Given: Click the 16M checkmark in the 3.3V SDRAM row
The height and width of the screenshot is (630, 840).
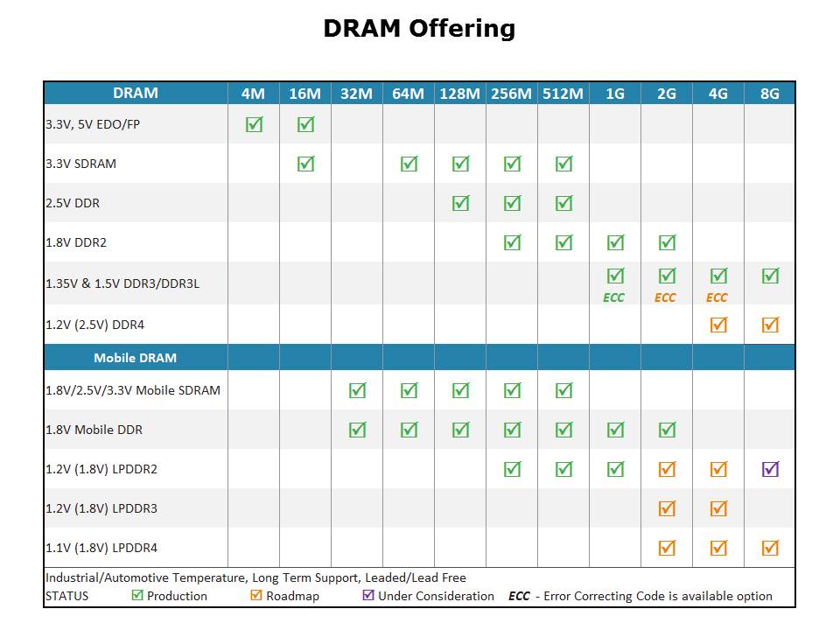Looking at the screenshot, I should 305,164.
